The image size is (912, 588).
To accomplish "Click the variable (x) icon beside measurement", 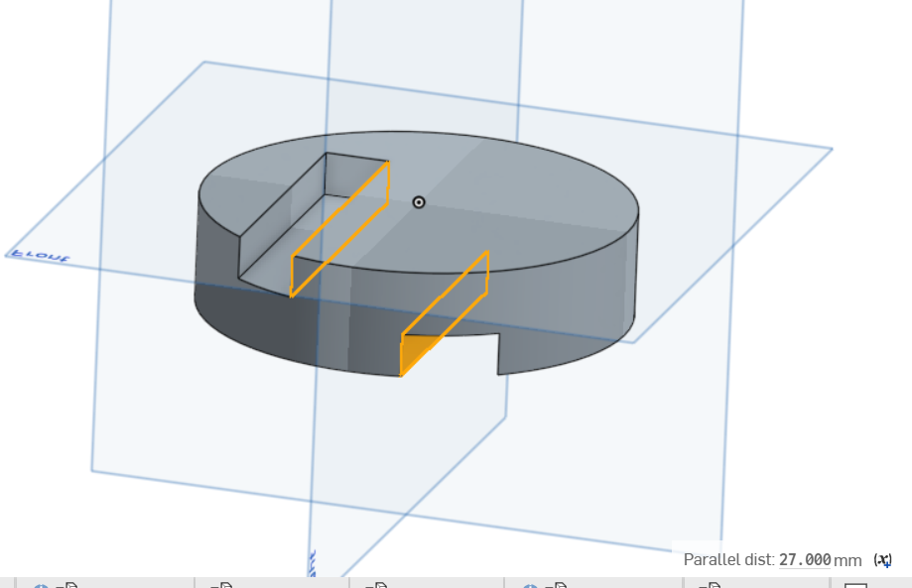I will [x=882, y=560].
